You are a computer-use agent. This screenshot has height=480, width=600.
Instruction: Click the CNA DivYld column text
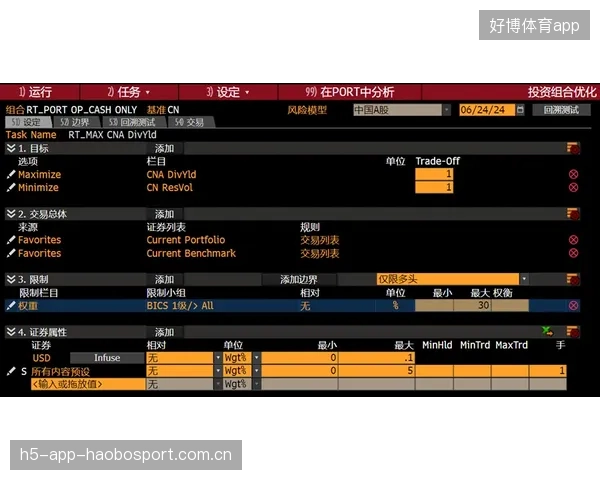171,175
